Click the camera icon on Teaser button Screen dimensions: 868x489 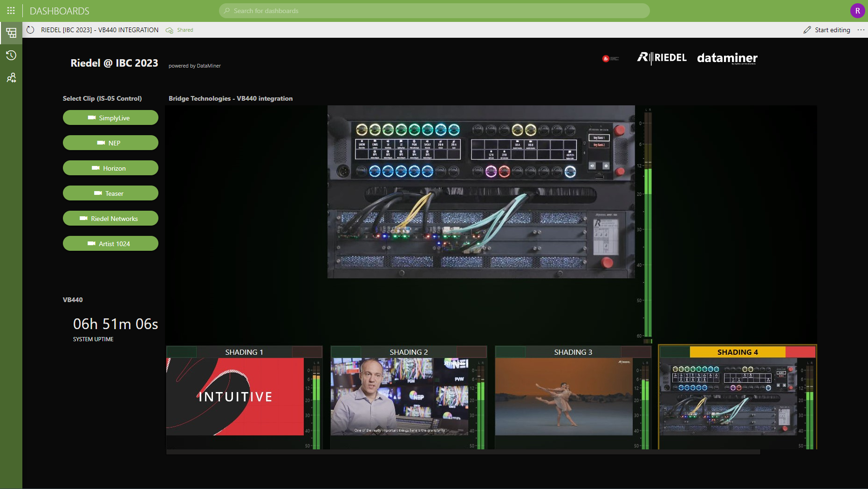pyautogui.click(x=98, y=193)
